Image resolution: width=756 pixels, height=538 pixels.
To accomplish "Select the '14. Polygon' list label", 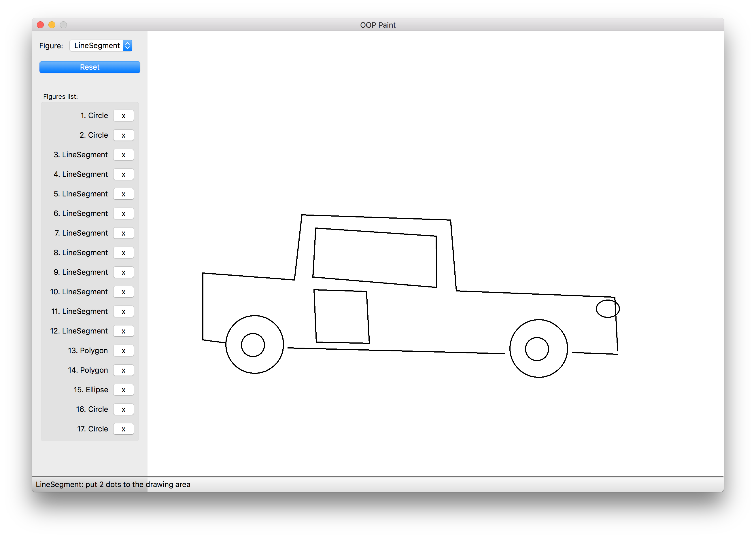I will [x=88, y=370].
